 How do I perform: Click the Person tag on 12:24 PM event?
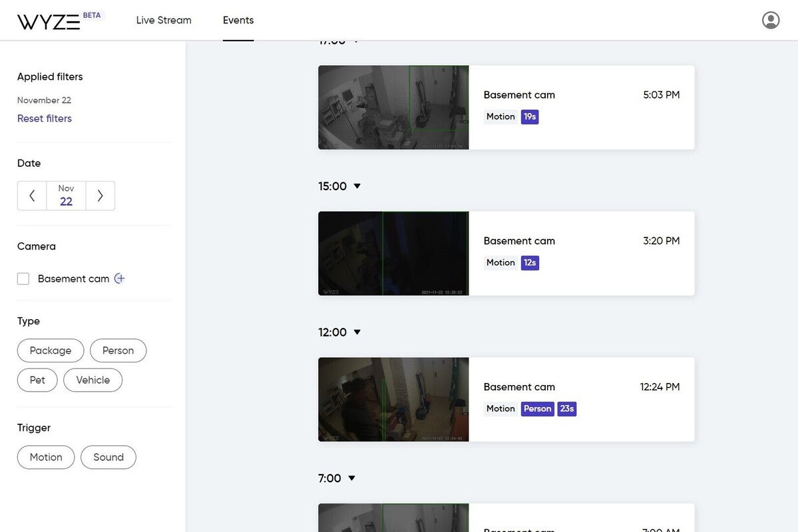[537, 408]
